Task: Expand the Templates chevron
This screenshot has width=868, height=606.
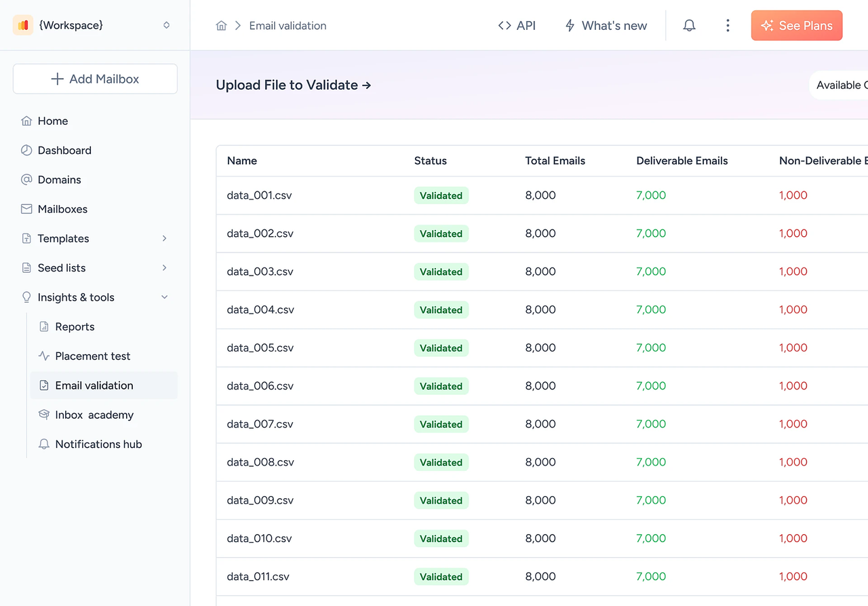Action: pyautogui.click(x=164, y=238)
